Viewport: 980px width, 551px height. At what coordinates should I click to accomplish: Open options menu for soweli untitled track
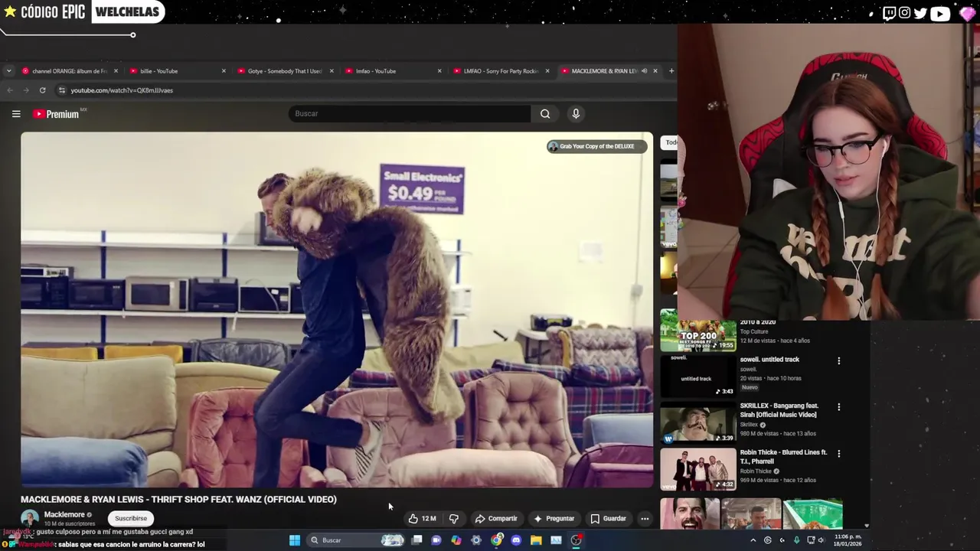point(839,360)
